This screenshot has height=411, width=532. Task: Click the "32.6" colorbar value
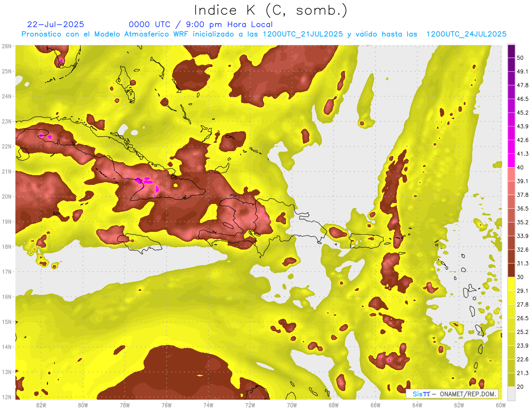click(x=523, y=250)
